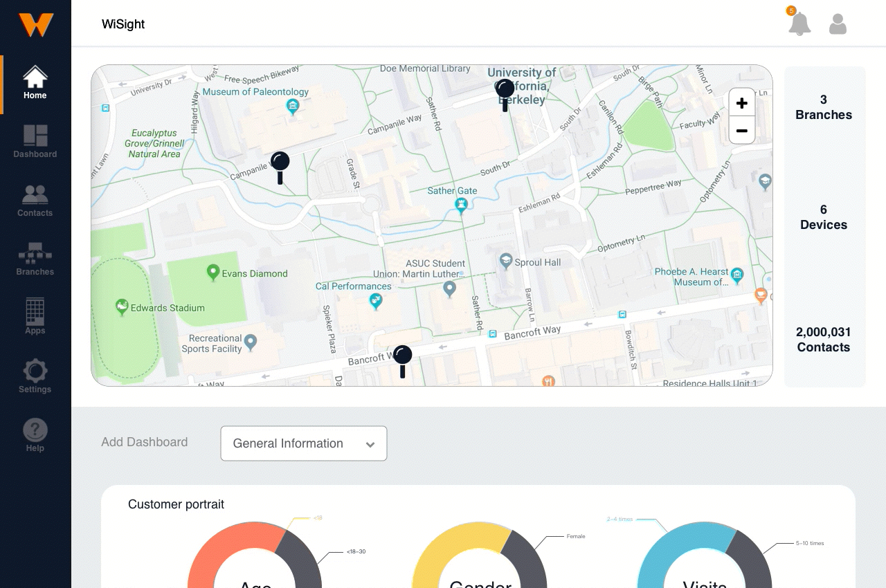The height and width of the screenshot is (588, 886).
Task: Open the General Information dropdown
Action: coord(304,443)
